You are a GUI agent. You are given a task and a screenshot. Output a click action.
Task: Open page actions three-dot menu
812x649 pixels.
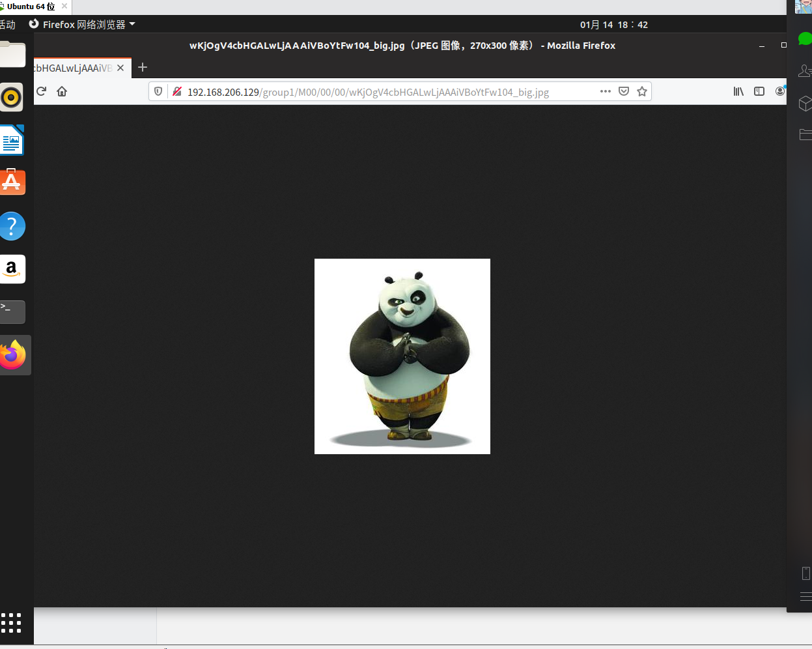point(606,91)
